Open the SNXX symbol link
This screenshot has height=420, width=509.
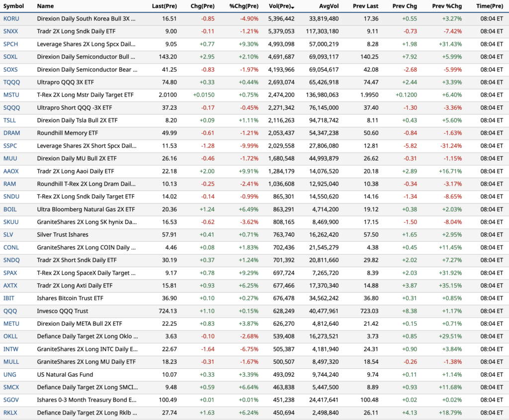[x=11, y=31]
